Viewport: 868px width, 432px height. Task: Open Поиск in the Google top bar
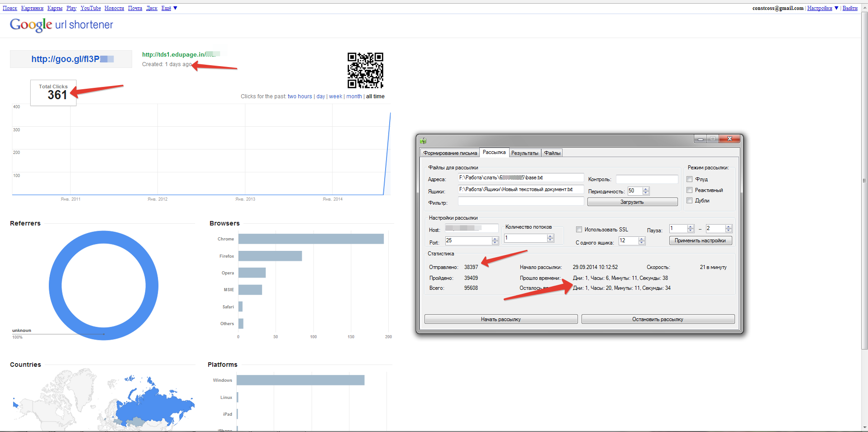(10, 8)
